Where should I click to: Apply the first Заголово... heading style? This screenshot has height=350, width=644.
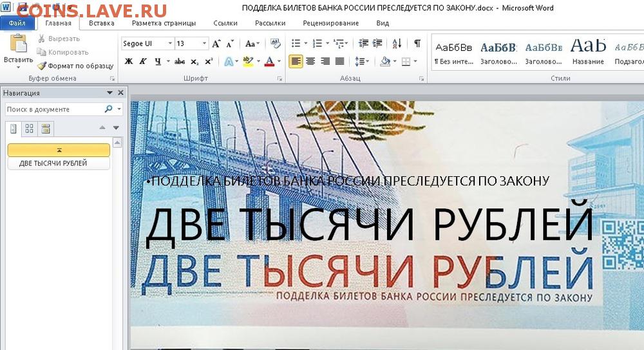(498, 53)
